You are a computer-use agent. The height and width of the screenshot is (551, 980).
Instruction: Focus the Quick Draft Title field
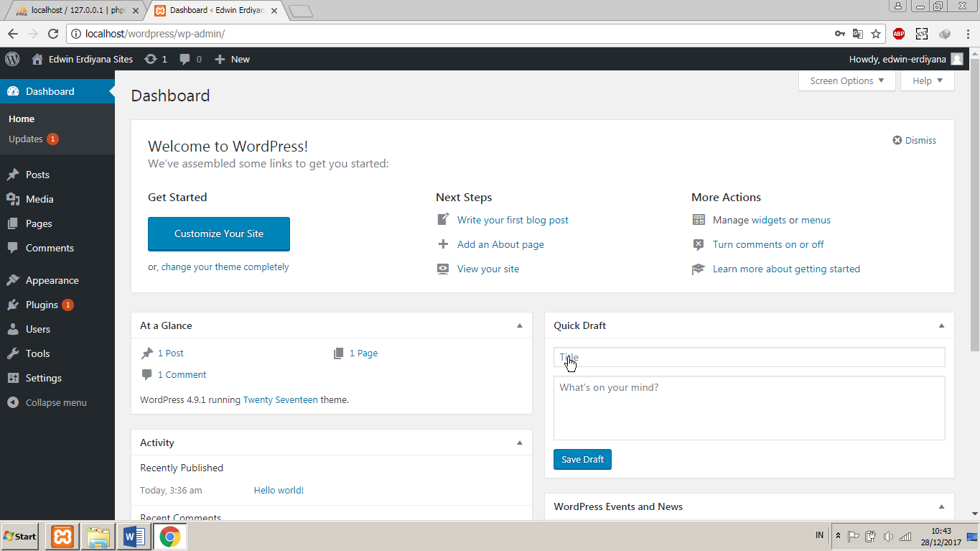pos(749,357)
